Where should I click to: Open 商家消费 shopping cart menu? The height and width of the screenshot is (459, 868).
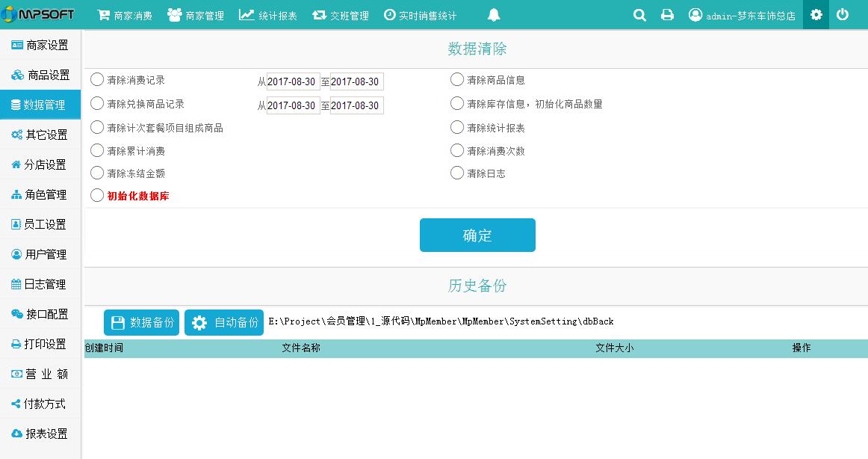125,16
